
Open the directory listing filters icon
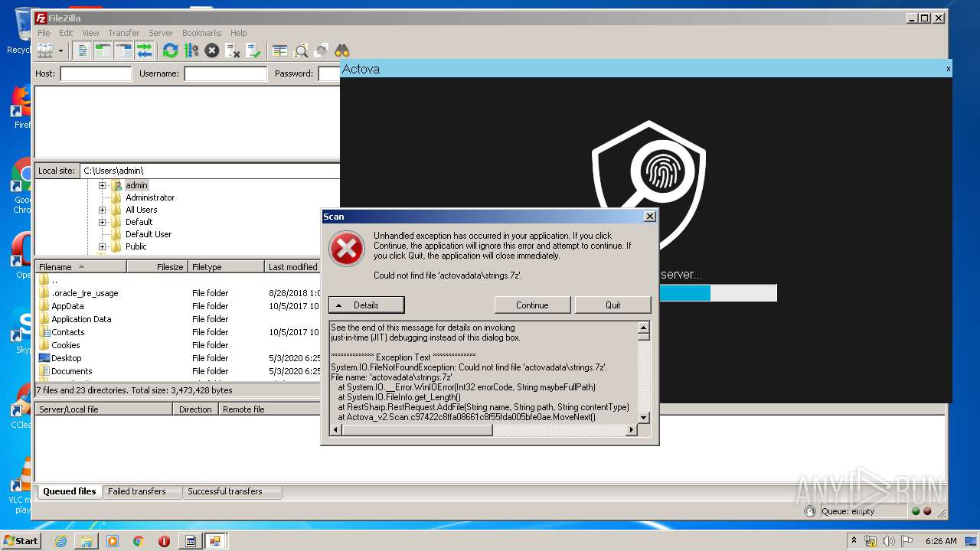point(280,51)
